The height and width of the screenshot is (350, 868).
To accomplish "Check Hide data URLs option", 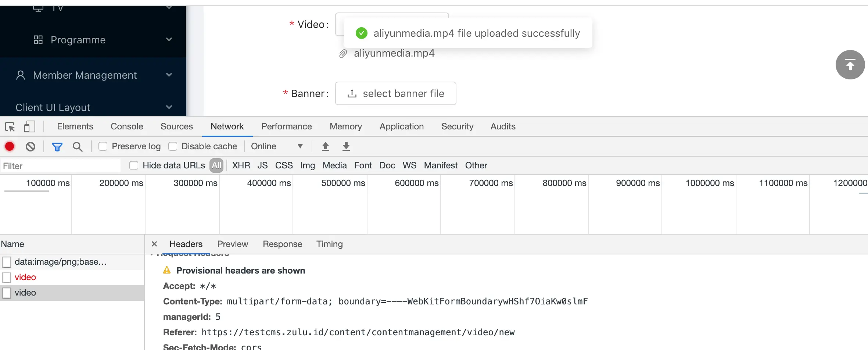I will click(x=134, y=166).
